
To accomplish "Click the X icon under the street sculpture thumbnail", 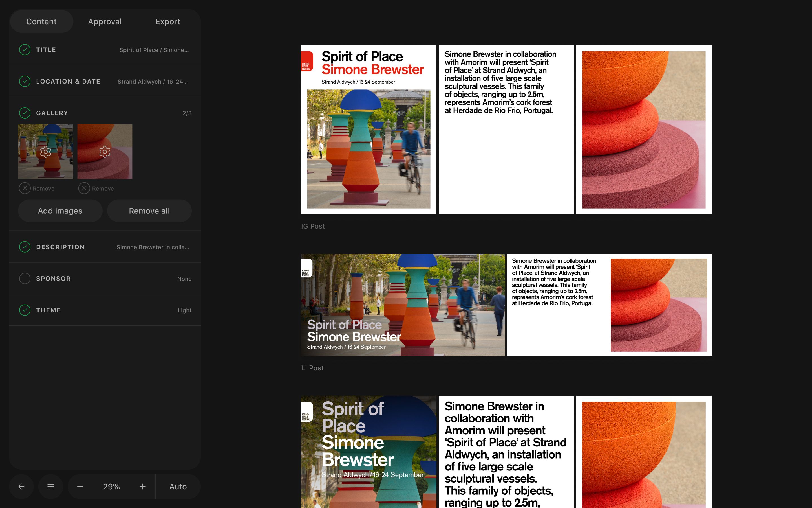I will [25, 189].
